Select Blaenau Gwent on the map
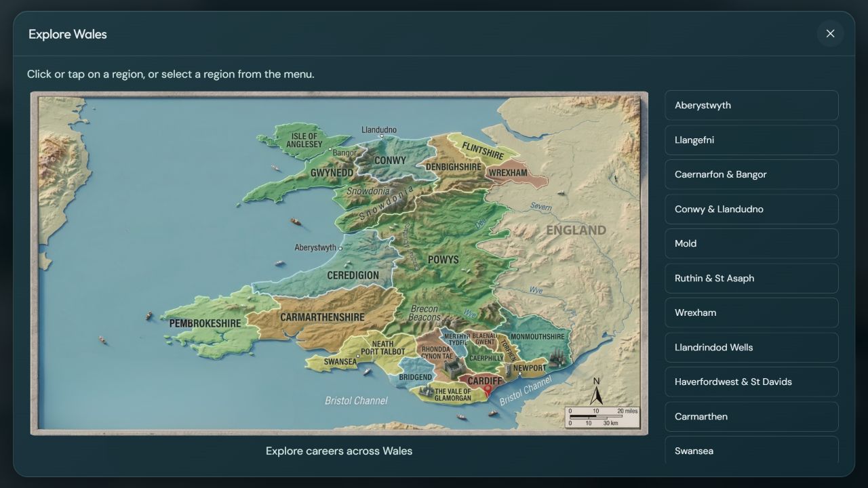The image size is (868, 488). [484, 338]
